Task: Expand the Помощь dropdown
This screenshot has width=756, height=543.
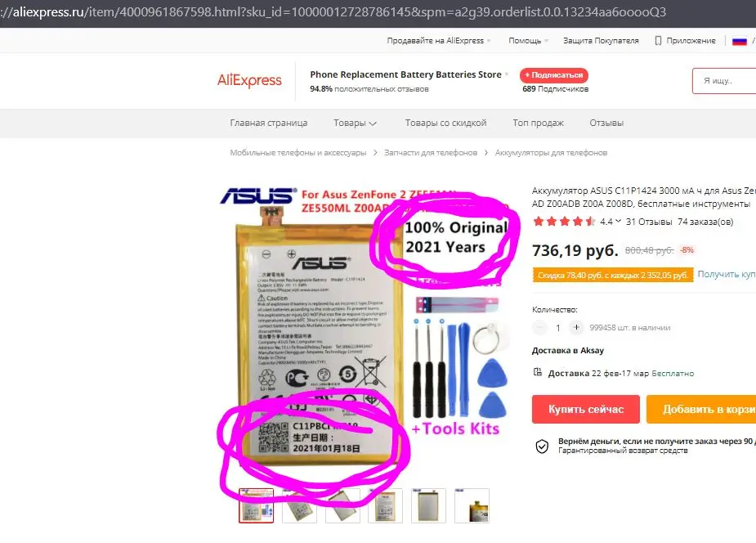Action: click(x=529, y=41)
